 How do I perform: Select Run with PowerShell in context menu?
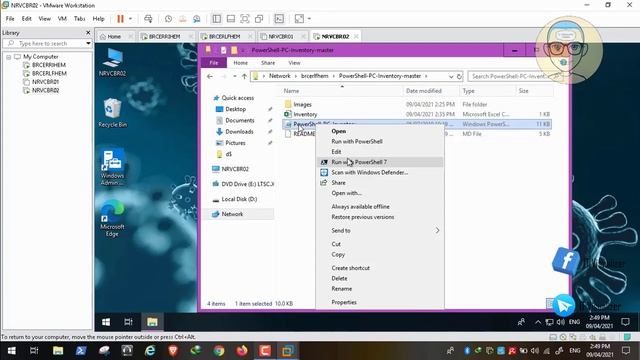point(380,141)
